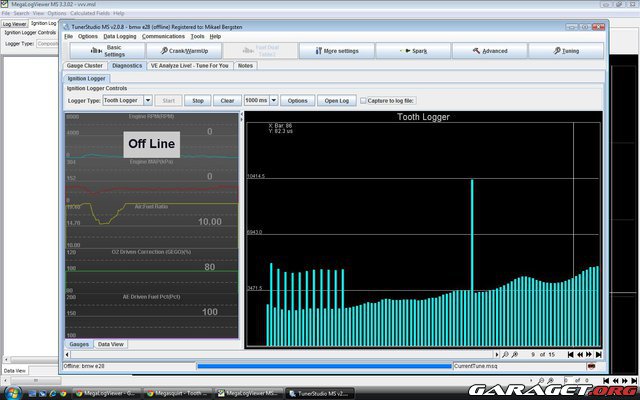
Task: Click the tallest bar in Tooth Logger chart
Action: pos(471,250)
